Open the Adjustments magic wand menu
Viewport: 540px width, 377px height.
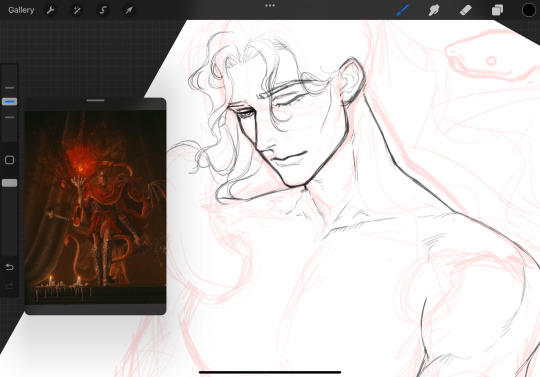coord(76,10)
